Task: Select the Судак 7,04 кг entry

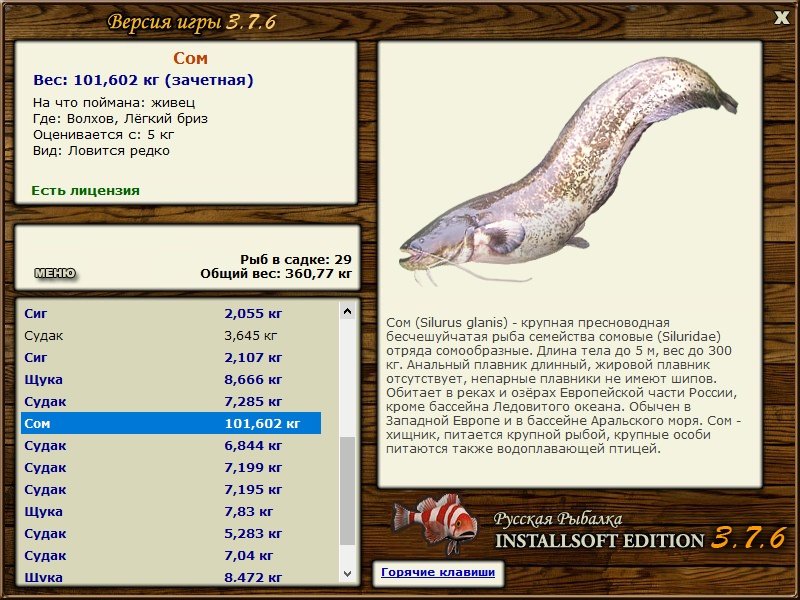Action: [x=170, y=555]
